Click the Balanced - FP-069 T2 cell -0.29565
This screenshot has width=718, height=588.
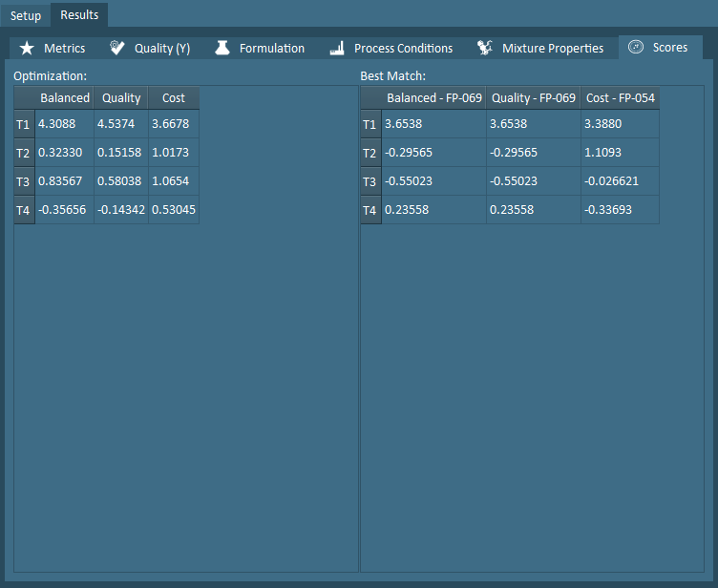(x=434, y=153)
